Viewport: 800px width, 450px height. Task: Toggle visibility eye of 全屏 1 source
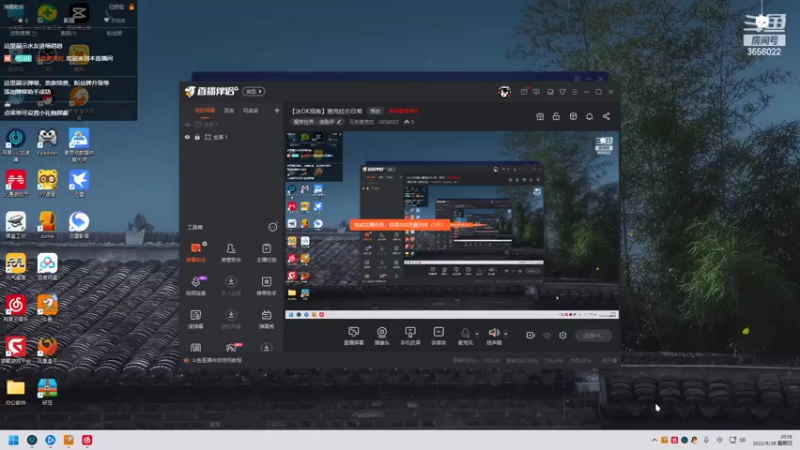tap(187, 137)
